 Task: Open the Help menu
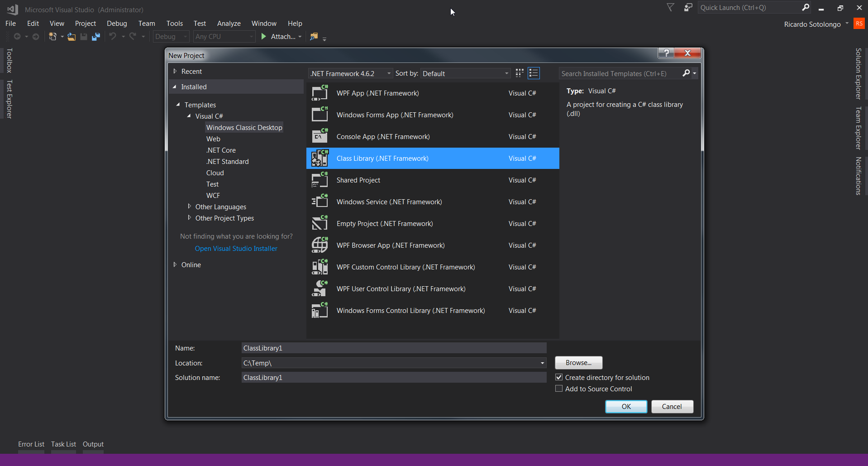tap(295, 24)
